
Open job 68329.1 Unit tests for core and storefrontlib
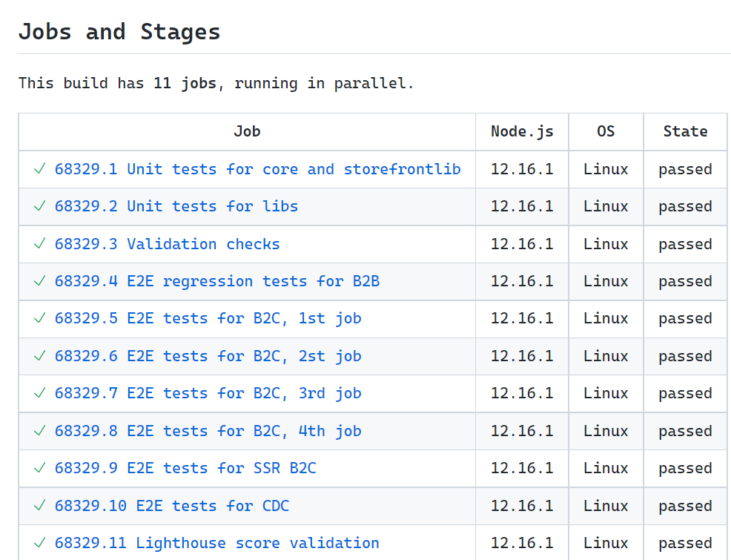[x=257, y=169]
